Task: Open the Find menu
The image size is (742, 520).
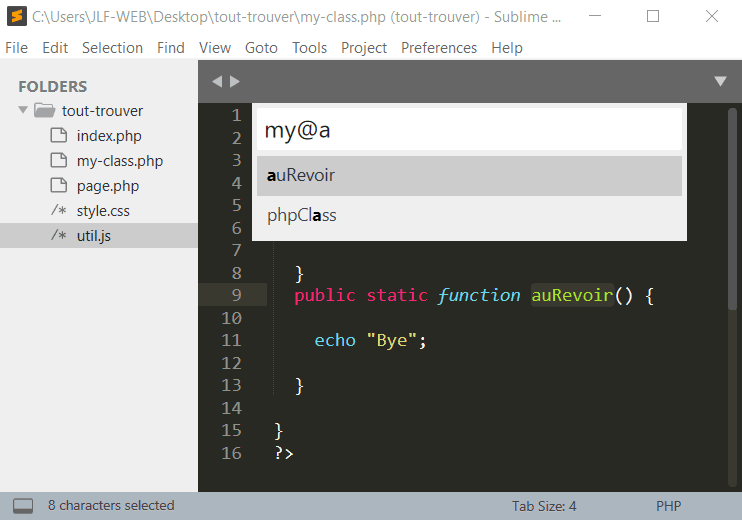Action: point(171,48)
